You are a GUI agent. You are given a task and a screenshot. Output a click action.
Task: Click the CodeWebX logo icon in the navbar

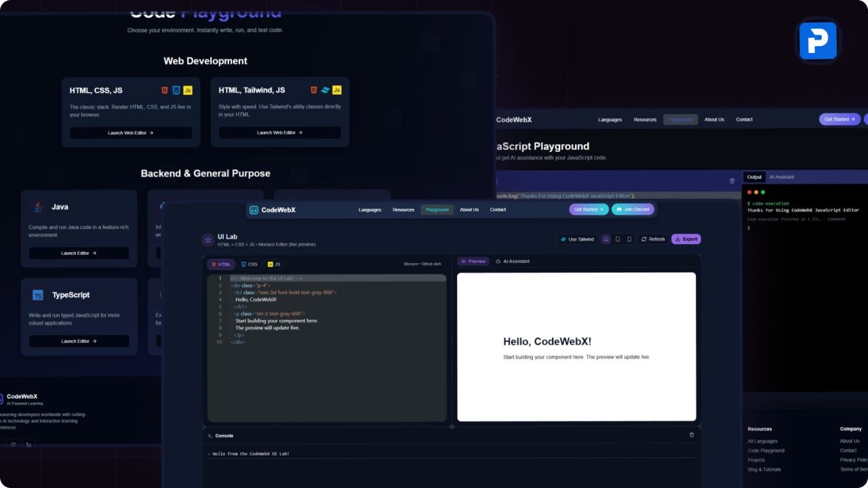coord(254,209)
